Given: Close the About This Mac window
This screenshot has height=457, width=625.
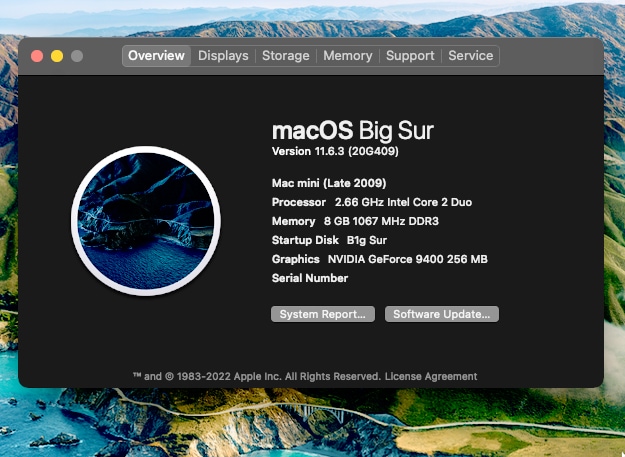Looking at the screenshot, I should click(37, 56).
